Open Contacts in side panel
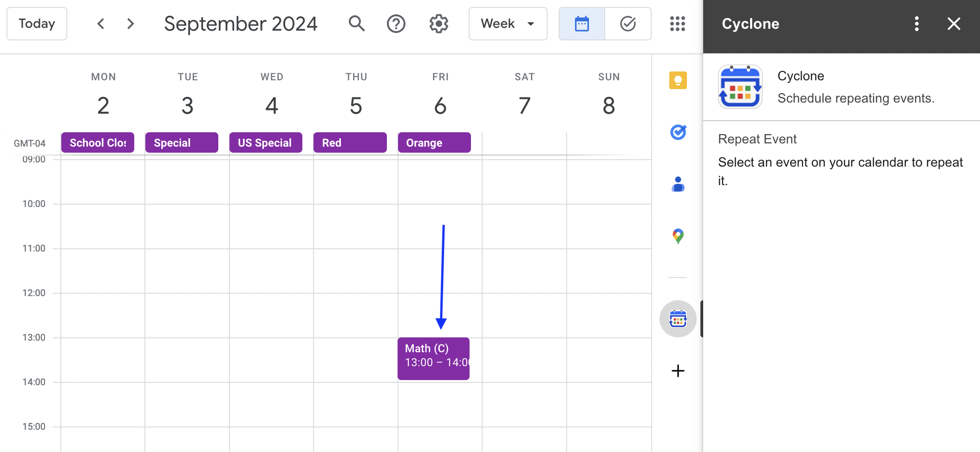This screenshot has height=452, width=980. click(x=678, y=184)
